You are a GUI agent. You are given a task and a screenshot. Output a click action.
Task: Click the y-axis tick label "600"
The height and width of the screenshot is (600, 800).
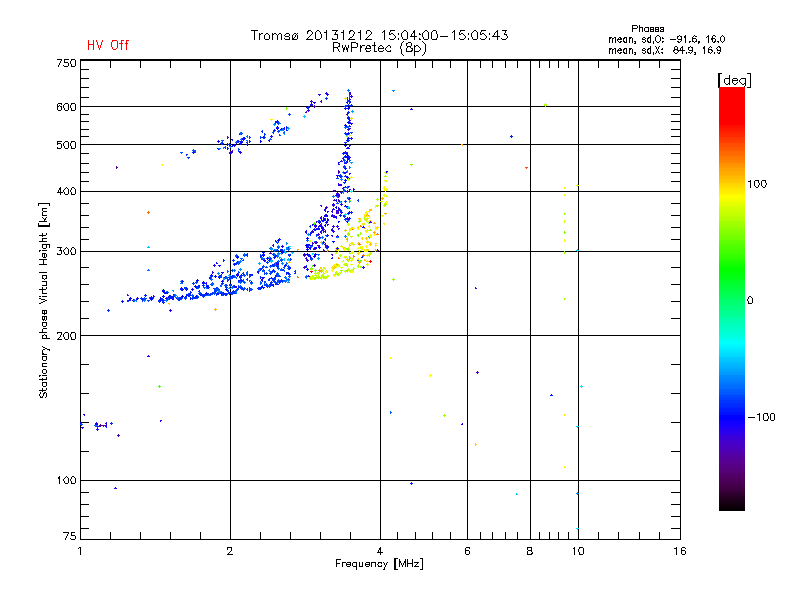pyautogui.click(x=66, y=107)
